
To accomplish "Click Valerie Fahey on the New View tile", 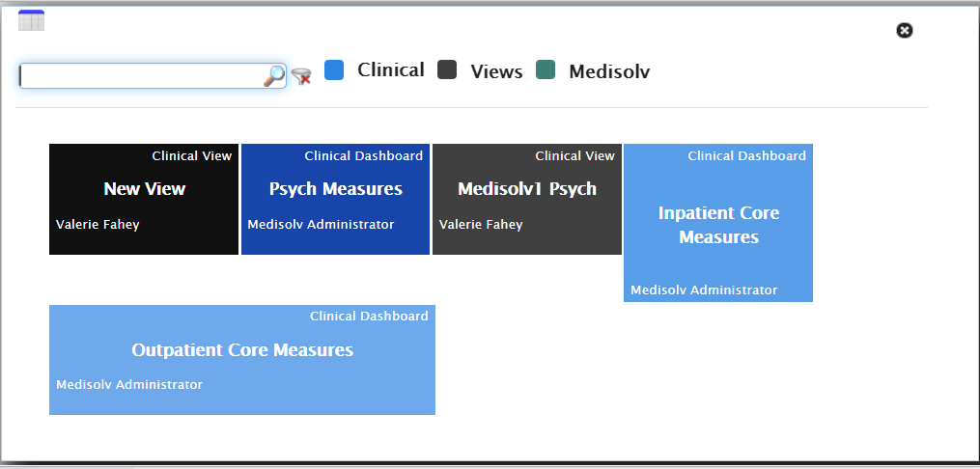I will pyautogui.click(x=98, y=225).
